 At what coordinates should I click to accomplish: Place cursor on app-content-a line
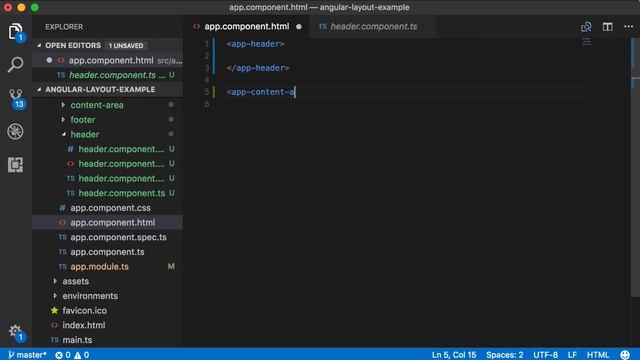[x=260, y=92]
